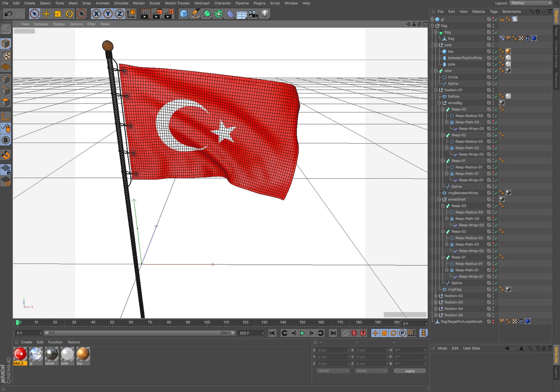Click the X position coordinate field
The width and height of the screenshot is (560, 392).
[333, 350]
